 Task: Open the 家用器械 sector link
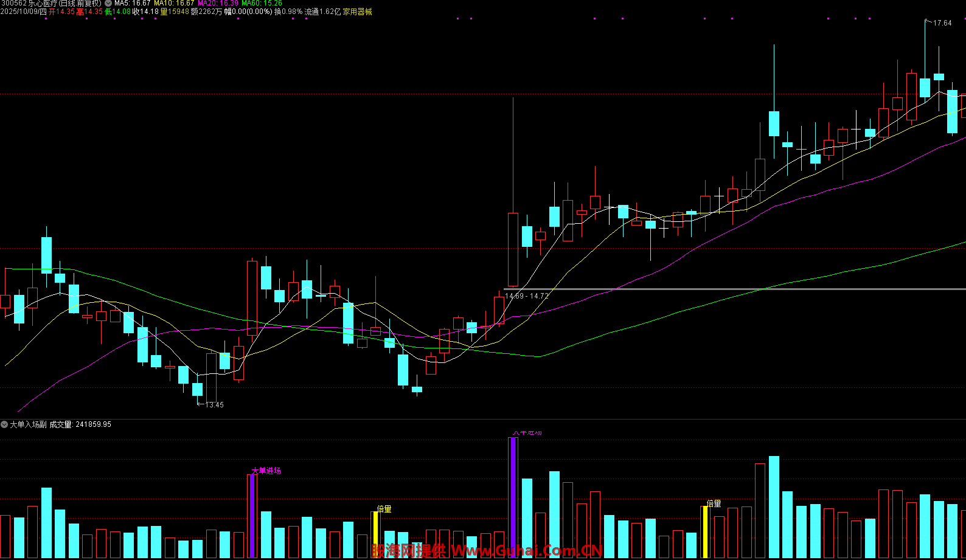click(x=357, y=12)
